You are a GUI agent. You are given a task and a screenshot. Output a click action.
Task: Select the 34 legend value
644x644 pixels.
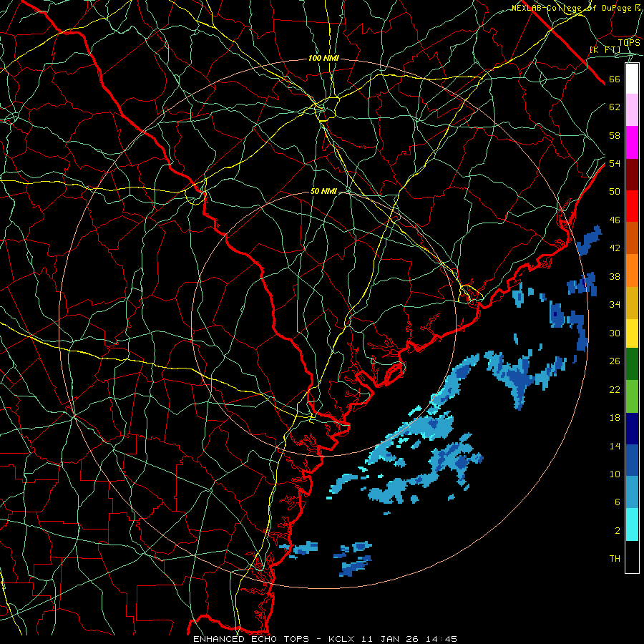click(615, 305)
